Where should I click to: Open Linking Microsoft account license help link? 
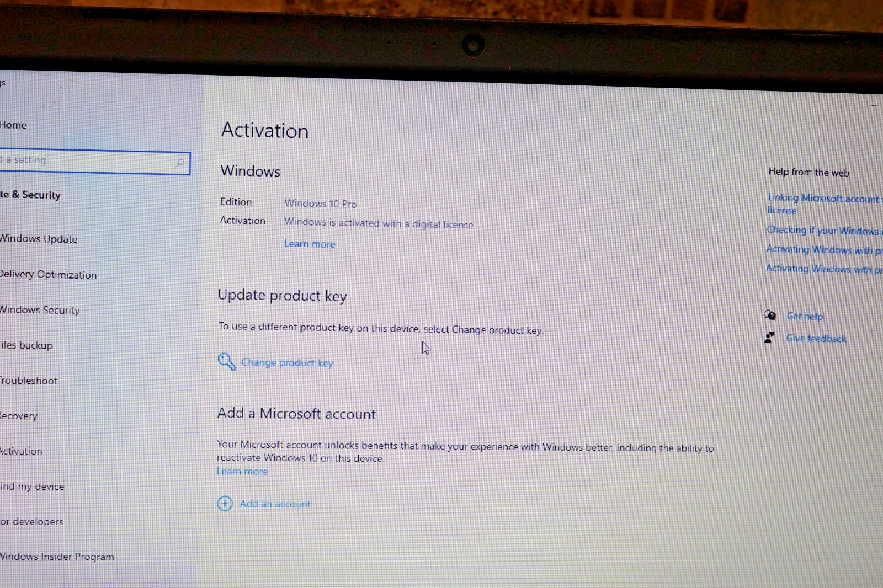825,204
